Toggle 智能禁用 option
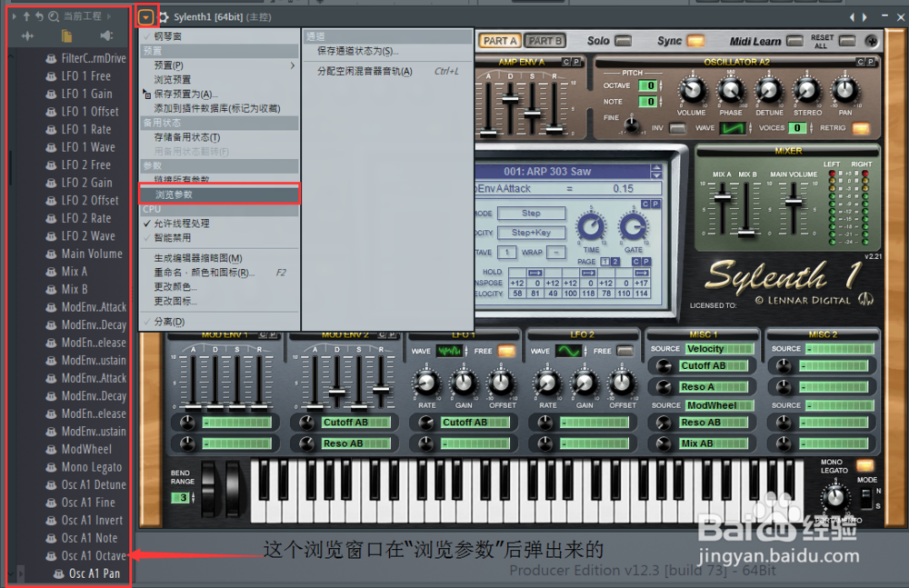This screenshot has width=909, height=588. [x=219, y=238]
